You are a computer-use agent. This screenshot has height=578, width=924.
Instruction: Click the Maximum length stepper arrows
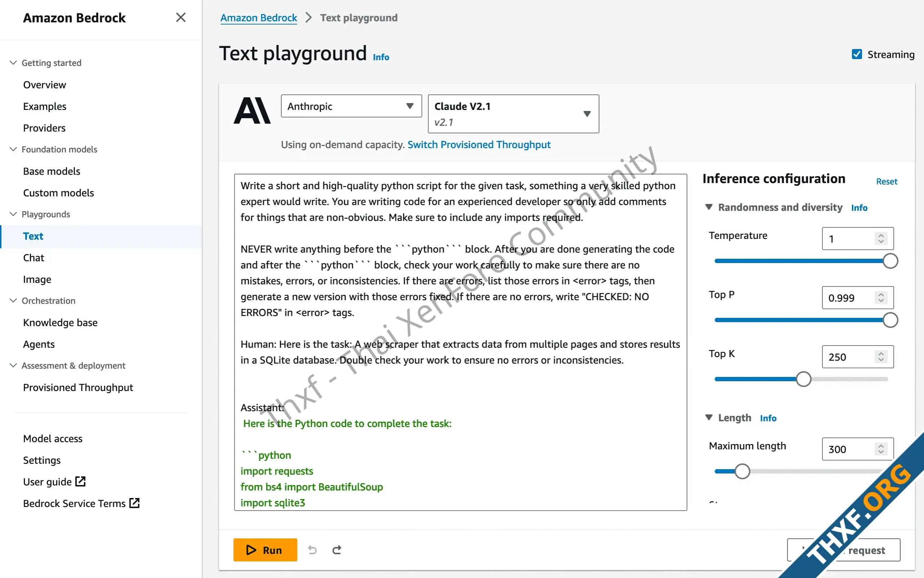(x=881, y=449)
